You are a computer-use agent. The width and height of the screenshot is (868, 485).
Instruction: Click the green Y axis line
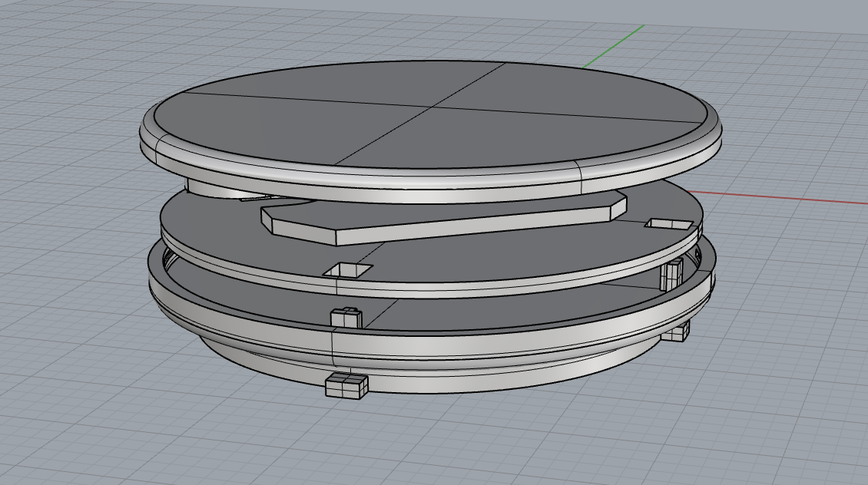coord(613,46)
